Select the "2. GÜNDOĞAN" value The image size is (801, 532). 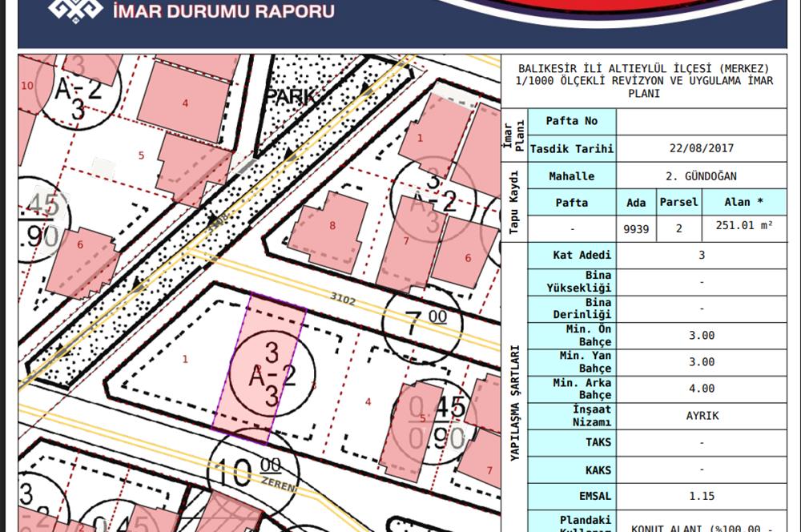pyautogui.click(x=701, y=176)
